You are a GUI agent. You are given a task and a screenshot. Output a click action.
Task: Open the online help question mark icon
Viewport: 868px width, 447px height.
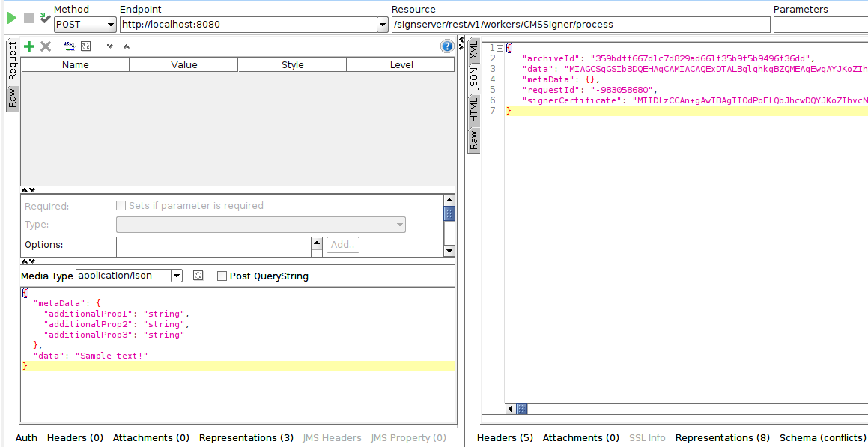click(x=447, y=46)
